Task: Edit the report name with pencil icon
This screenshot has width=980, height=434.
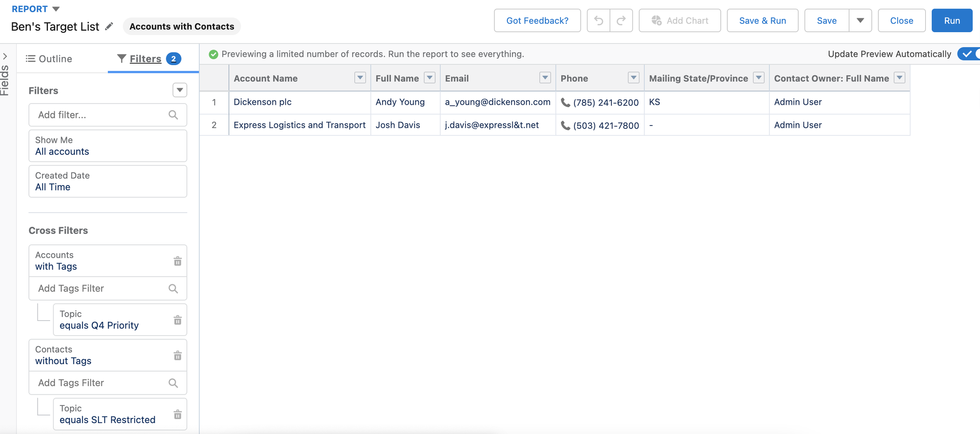Action: point(109,26)
